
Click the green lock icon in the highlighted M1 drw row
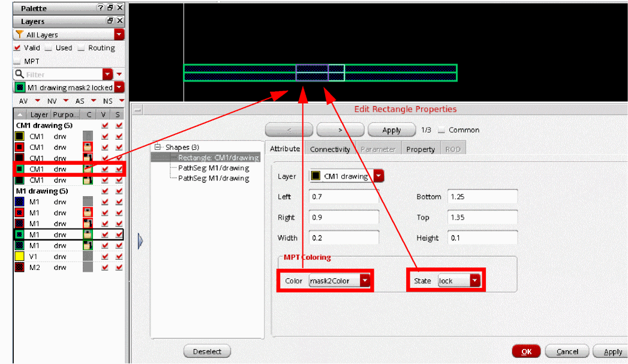(x=88, y=234)
